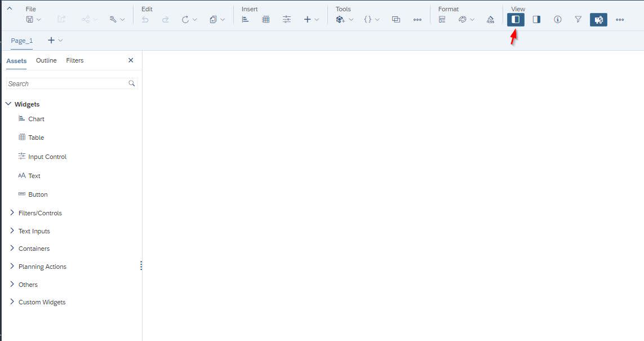Click the search magnifier icon
Screen dimensions: 644x341
[x=131, y=83]
